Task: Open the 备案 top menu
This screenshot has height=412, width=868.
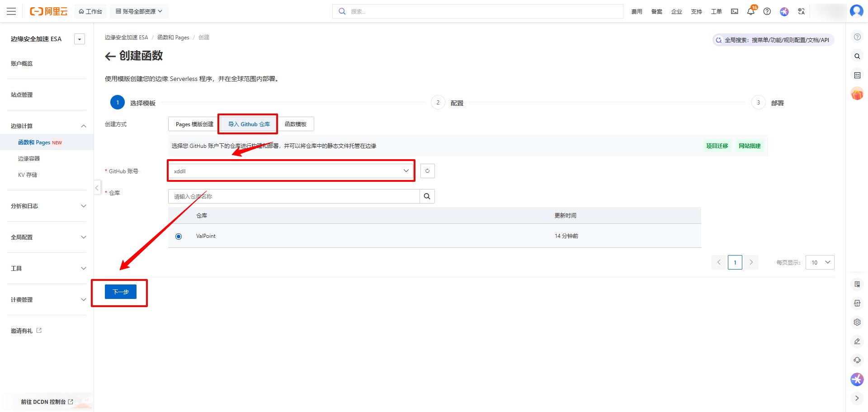Action: 657,11
